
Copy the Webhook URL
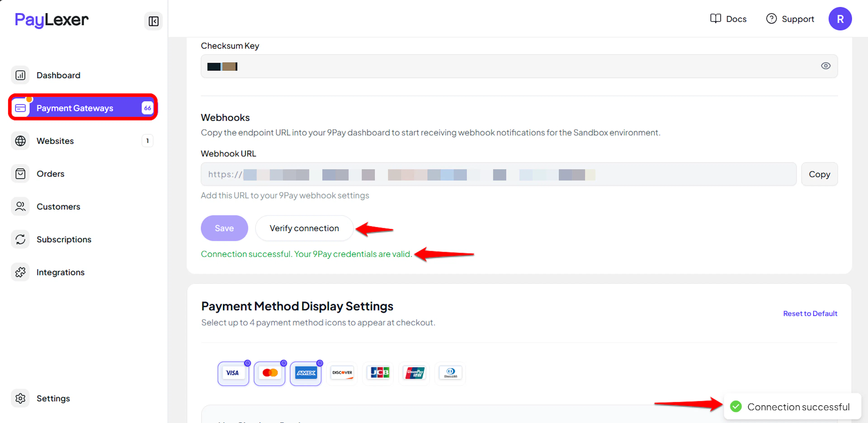[819, 174]
